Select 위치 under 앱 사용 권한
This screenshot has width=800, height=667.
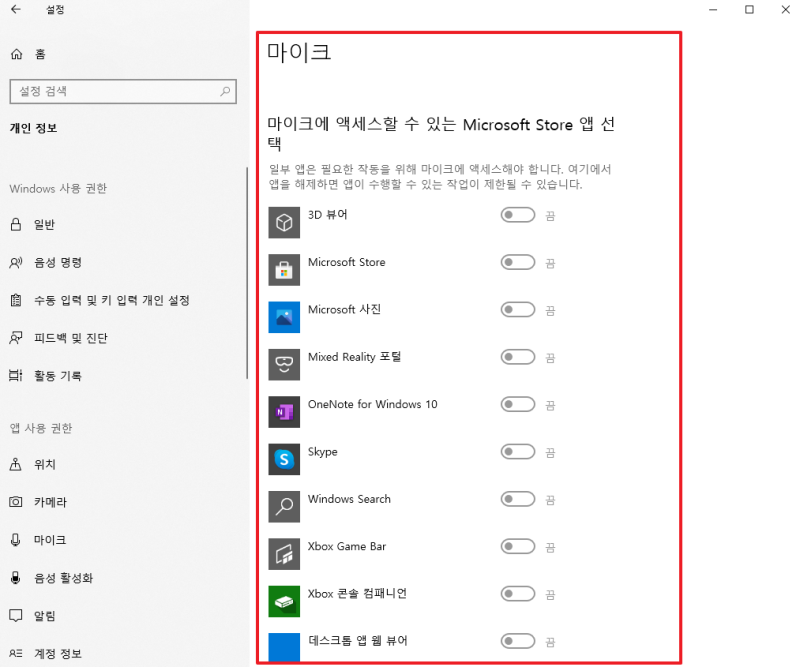pyautogui.click(x=122, y=464)
